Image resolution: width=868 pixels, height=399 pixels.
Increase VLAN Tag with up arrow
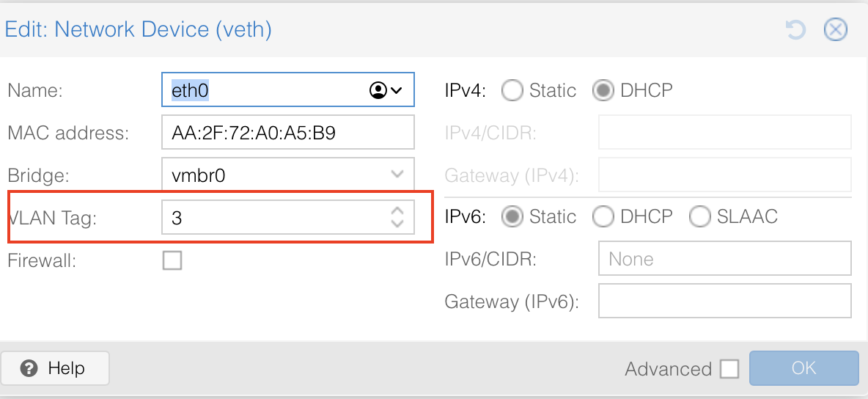(x=397, y=211)
